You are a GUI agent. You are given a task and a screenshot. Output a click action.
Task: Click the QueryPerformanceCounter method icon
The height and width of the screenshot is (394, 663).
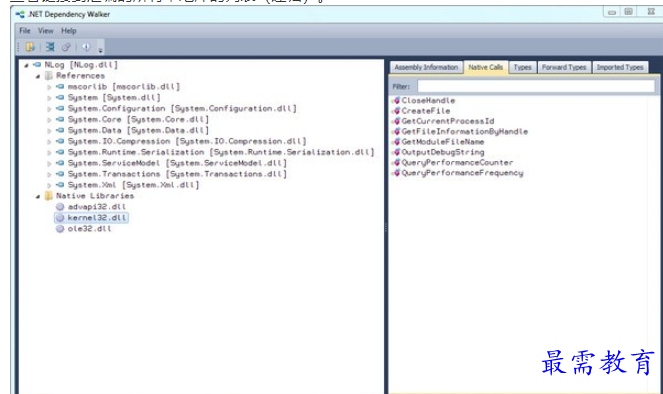pos(396,163)
